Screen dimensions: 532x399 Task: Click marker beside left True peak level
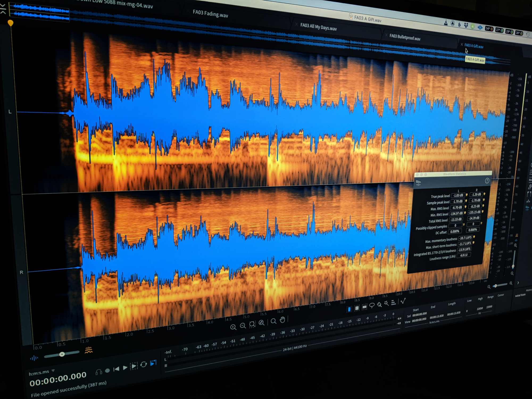point(467,195)
